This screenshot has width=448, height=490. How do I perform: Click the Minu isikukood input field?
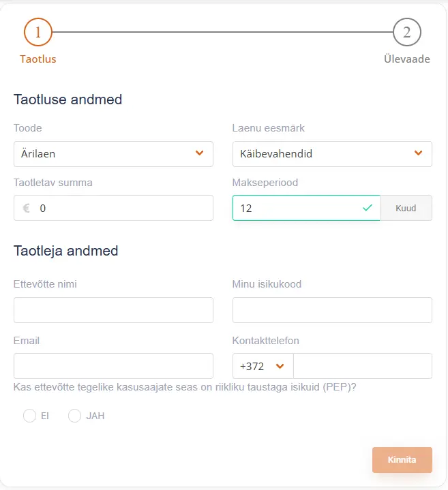(332, 310)
